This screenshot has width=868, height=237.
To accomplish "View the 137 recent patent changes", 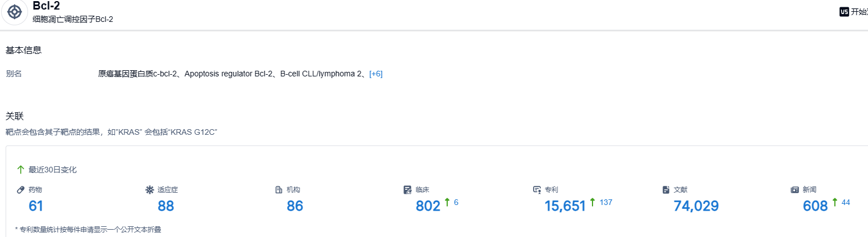I will [x=605, y=202].
